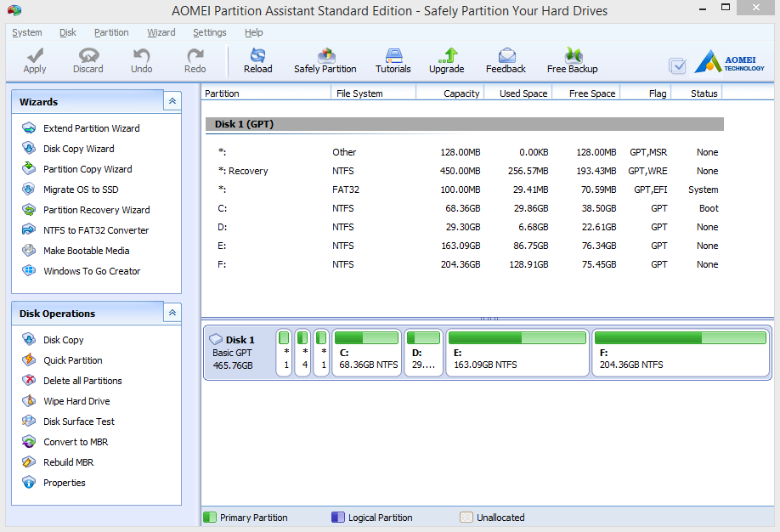Select the C: partition row in the list

point(465,208)
